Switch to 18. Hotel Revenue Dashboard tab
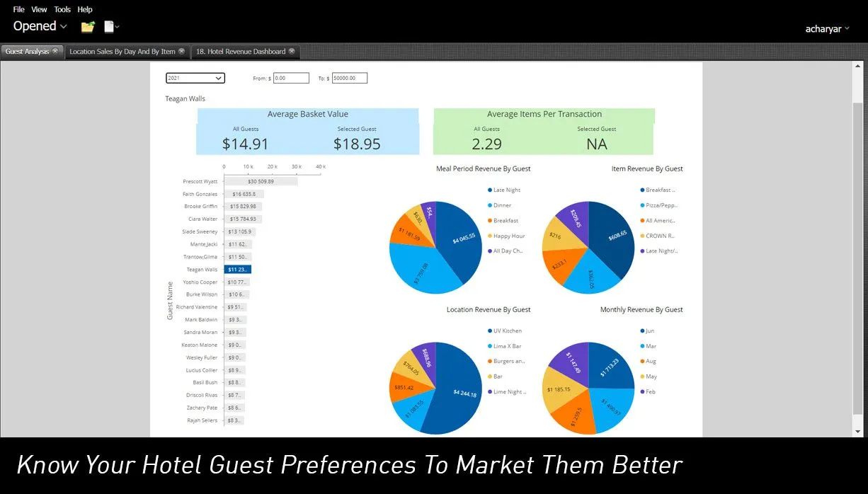Image resolution: width=868 pixels, height=494 pixels. pyautogui.click(x=240, y=52)
